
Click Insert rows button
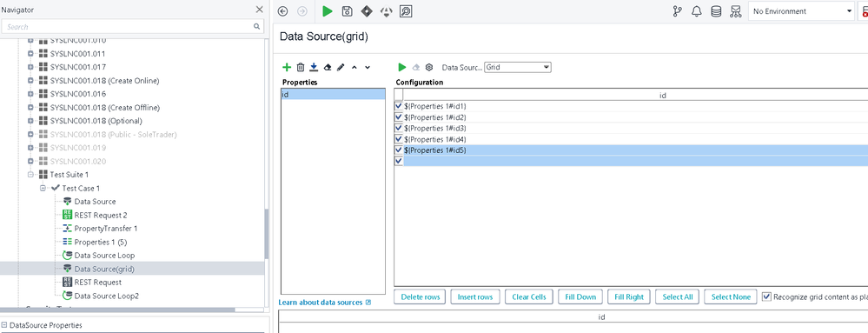475,297
